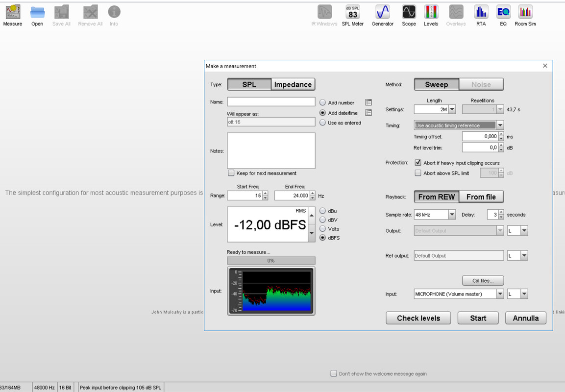This screenshot has width=565, height=392.
Task: Increase Timing offset with stepper up
Action: [501, 134]
